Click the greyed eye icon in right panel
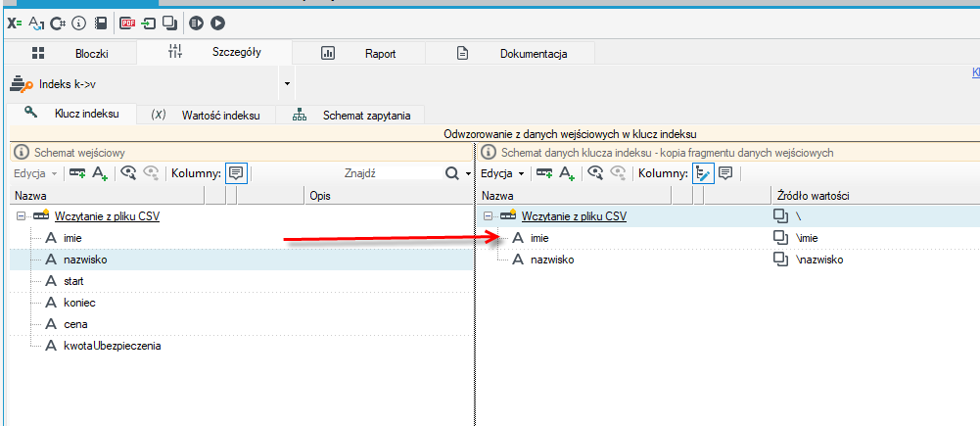This screenshot has height=426, width=980. [x=618, y=173]
